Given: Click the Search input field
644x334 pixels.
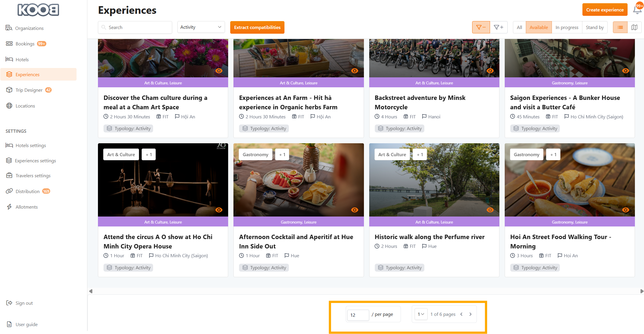Looking at the screenshot, I should pos(138,27).
